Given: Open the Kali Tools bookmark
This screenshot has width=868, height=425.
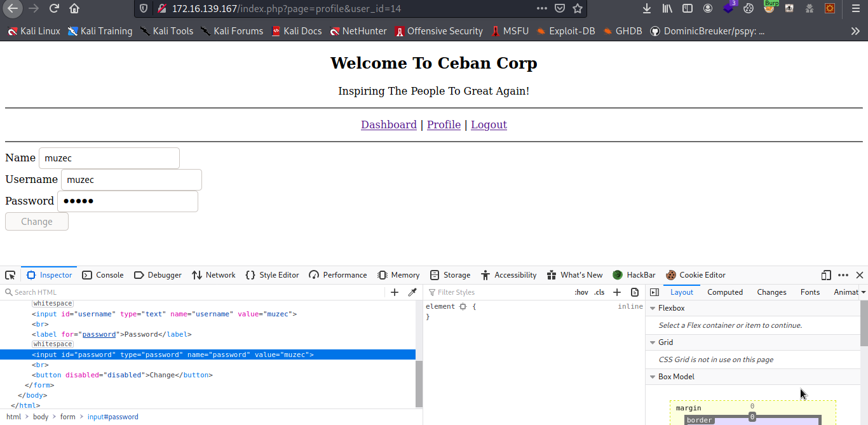Looking at the screenshot, I should coord(166,30).
